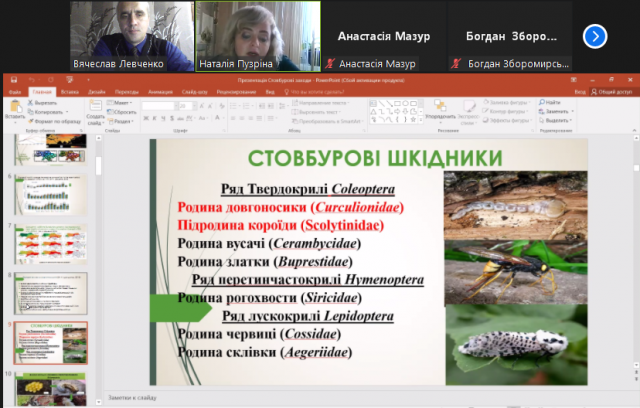Open Направление текста text direction menu
Viewport: 640px width, 408px height.
pyautogui.click(x=321, y=103)
